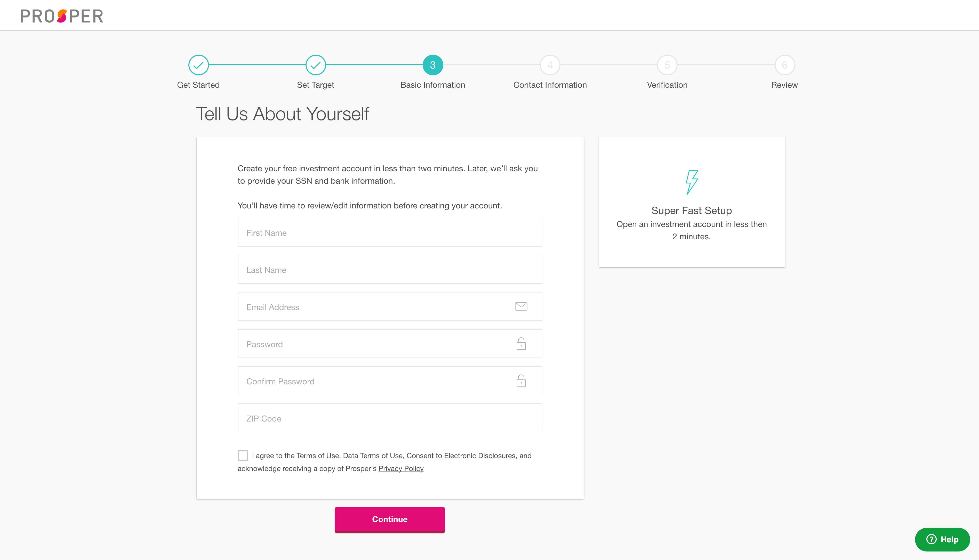The image size is (979, 560).
Task: Select the Confirm Password input field
Action: coord(390,381)
